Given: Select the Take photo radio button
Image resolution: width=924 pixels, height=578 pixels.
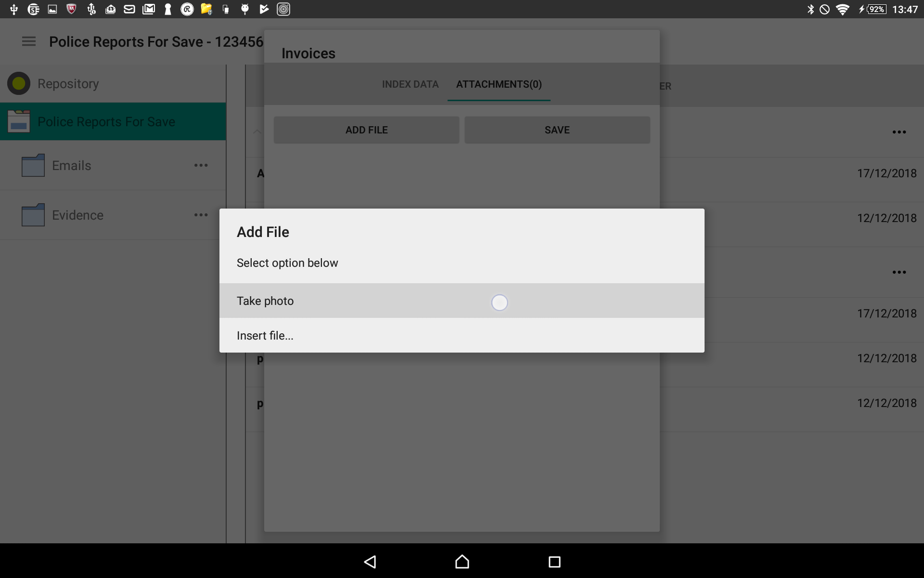Looking at the screenshot, I should coord(500,301).
